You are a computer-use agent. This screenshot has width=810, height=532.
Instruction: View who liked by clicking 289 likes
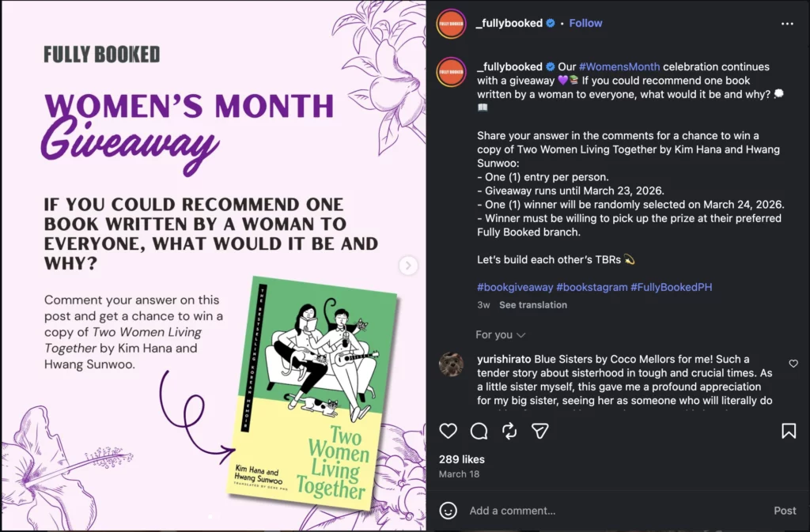click(461, 458)
